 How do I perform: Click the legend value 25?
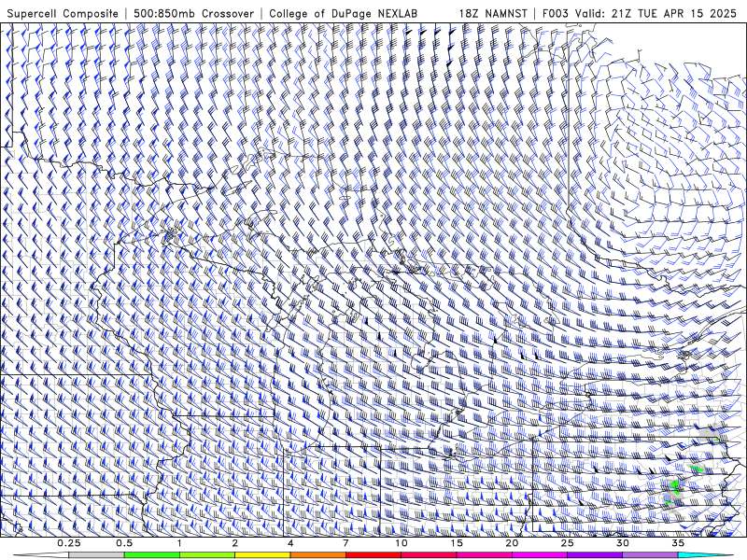click(x=567, y=543)
